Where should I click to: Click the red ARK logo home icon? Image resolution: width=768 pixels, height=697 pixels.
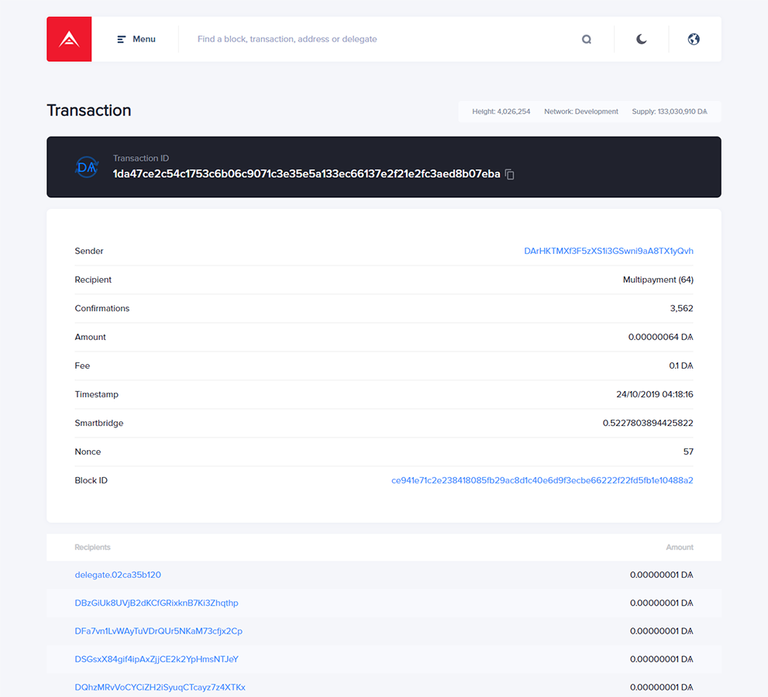(x=69, y=39)
